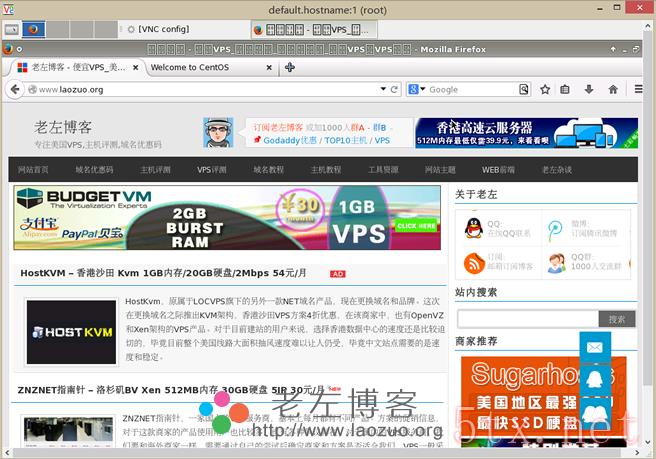Click the green CLICK HERE on BudgetVM banner

click(416, 226)
